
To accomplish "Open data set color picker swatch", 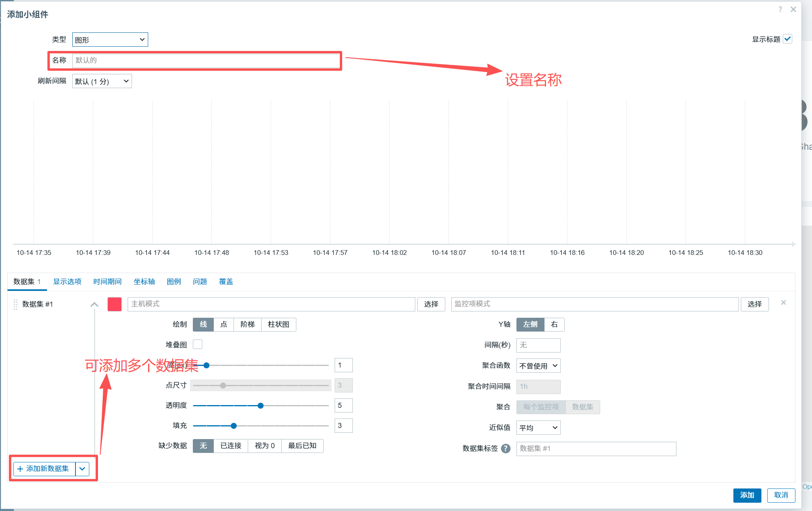I will point(115,304).
